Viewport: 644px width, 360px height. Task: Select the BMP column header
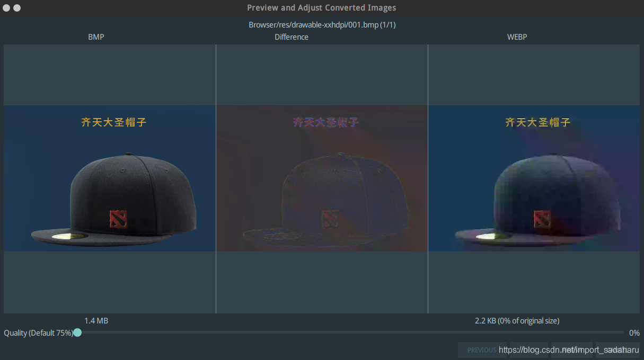tap(96, 37)
